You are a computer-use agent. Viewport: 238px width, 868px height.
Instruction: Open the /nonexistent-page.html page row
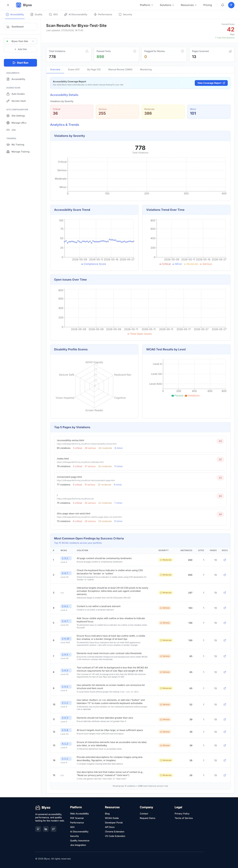point(140,481)
